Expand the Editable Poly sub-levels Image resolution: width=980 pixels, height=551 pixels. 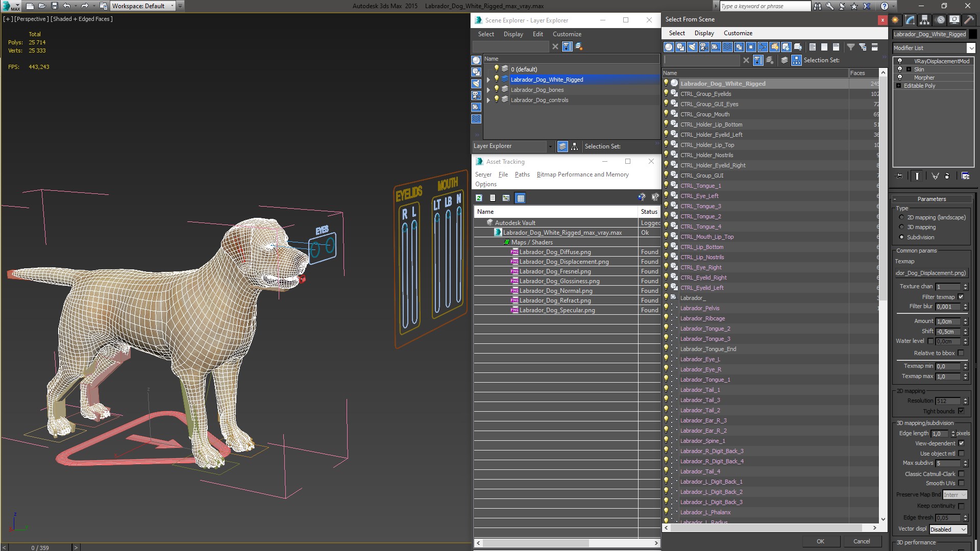898,86
